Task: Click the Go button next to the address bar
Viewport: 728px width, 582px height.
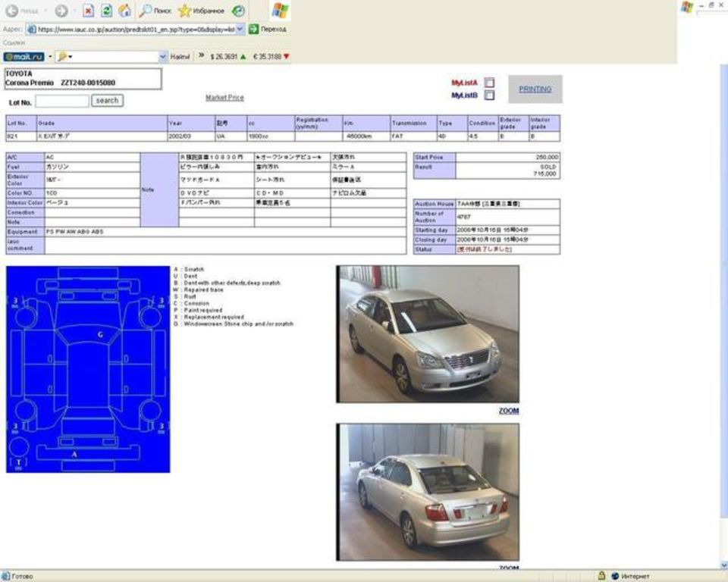Action: [268, 29]
